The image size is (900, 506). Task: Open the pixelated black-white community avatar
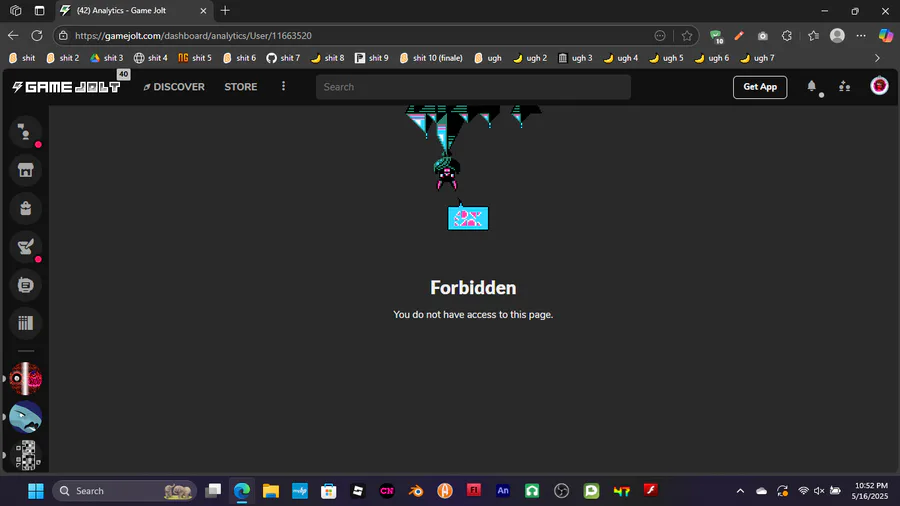point(25,455)
